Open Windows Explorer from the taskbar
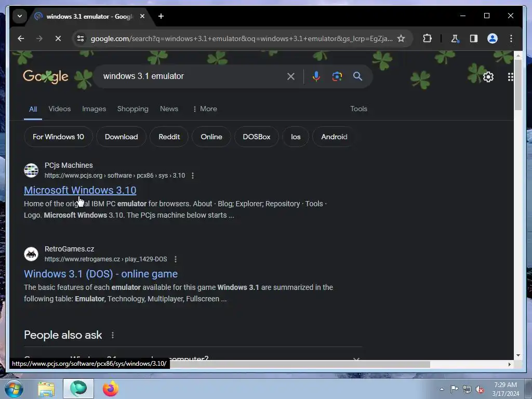 [x=46, y=389]
